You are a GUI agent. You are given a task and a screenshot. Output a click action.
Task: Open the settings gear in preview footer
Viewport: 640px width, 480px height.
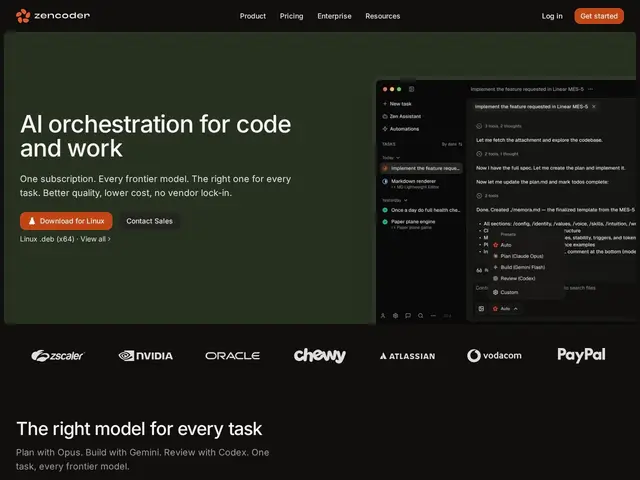click(395, 316)
